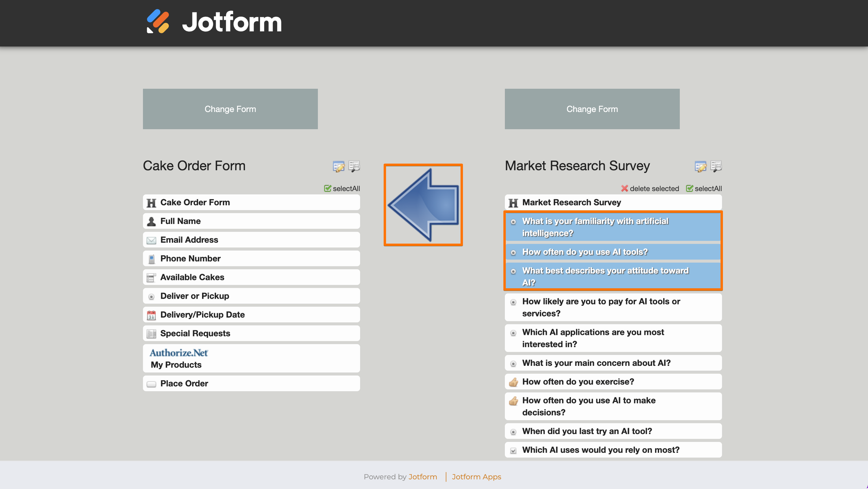
Task: Deselect attitude toward AI question
Action: (x=613, y=276)
